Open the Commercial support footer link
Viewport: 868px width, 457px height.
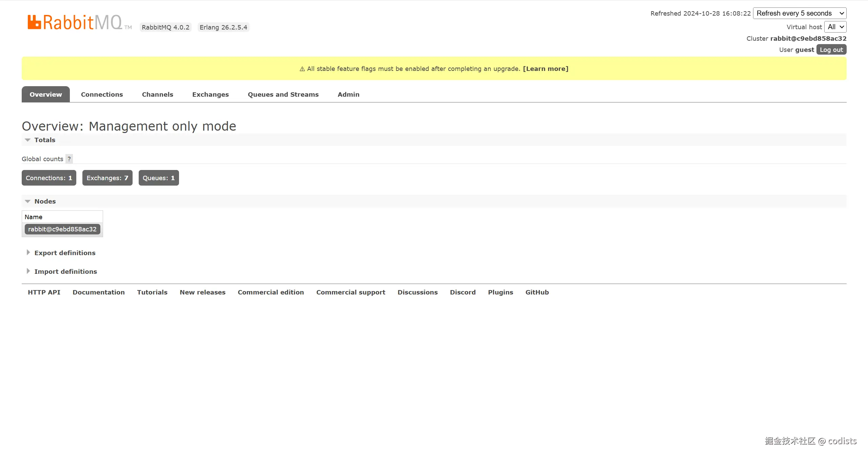coord(351,292)
